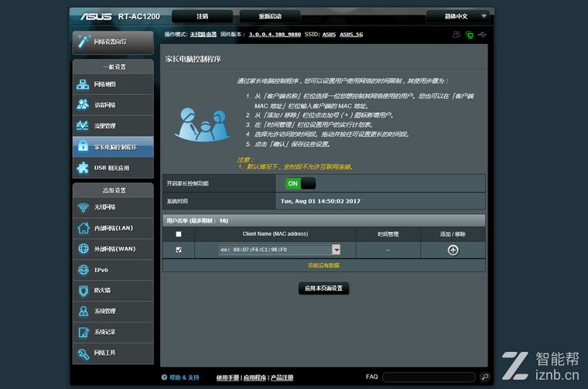
Task: Click the Client Name (MAC address) column header
Action: pos(275,234)
